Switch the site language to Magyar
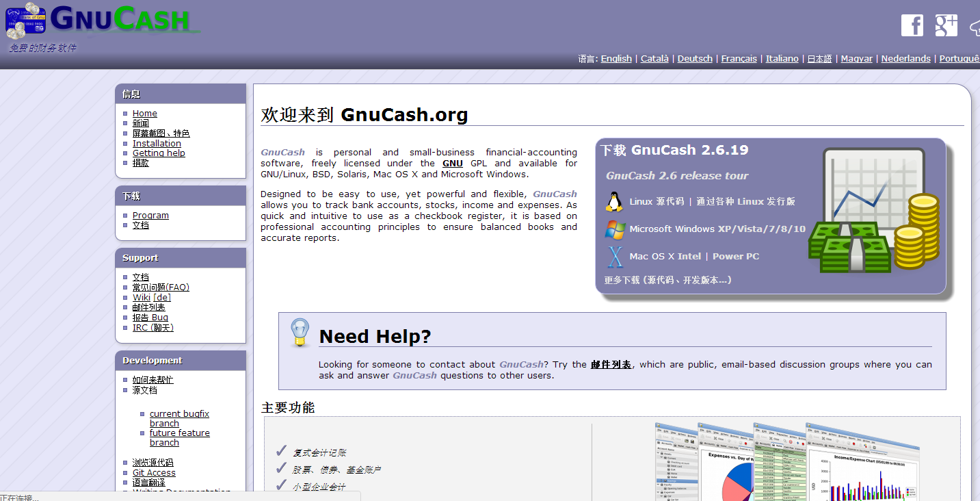Screen dimensions: 980x501 pos(857,59)
